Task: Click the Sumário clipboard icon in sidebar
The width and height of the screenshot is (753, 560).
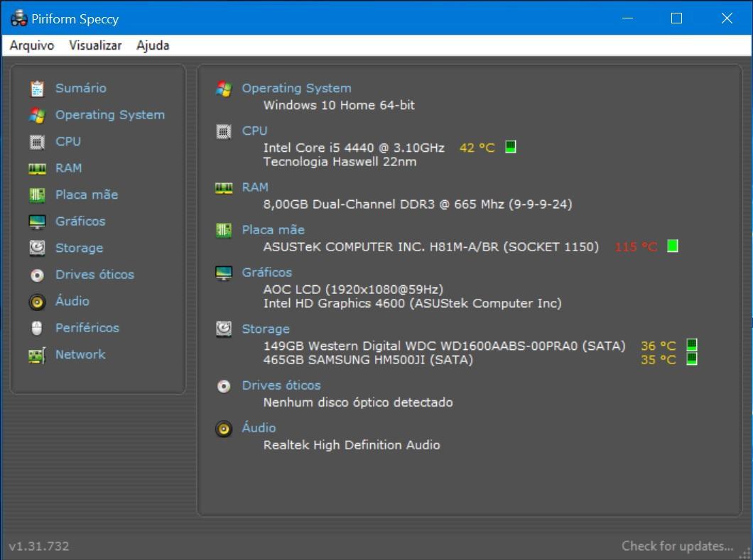Action: [x=37, y=89]
